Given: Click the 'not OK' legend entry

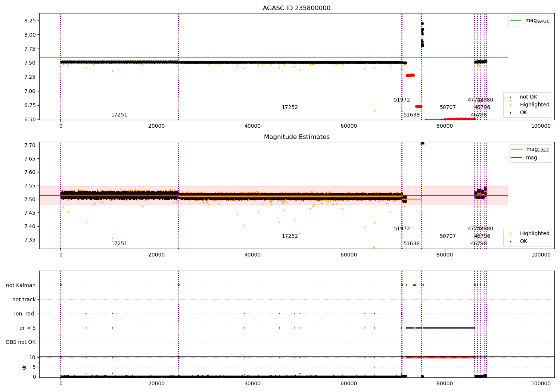Looking at the screenshot, I should click(x=524, y=97).
